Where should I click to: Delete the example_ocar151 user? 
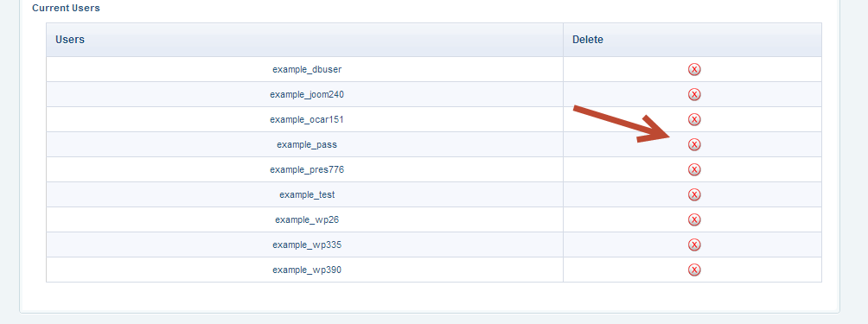pos(694,119)
